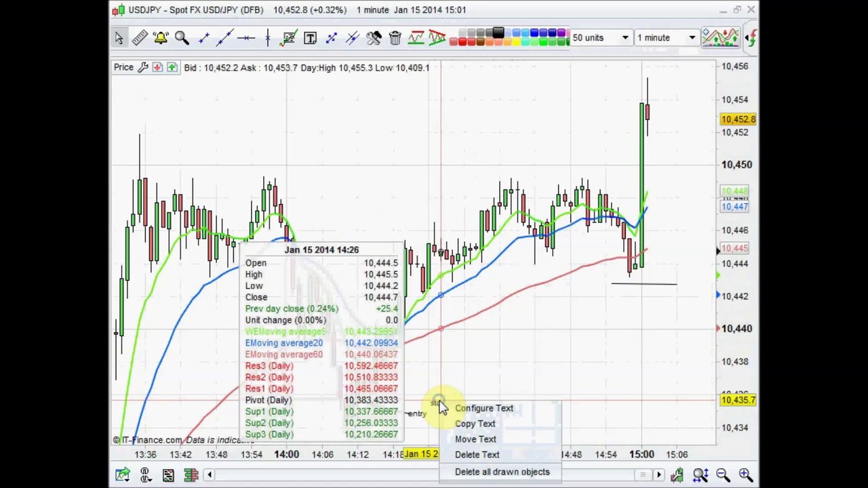This screenshot has width=868, height=488.
Task: Click Prev day close (0.24%) text
Action: pyautogui.click(x=292, y=308)
